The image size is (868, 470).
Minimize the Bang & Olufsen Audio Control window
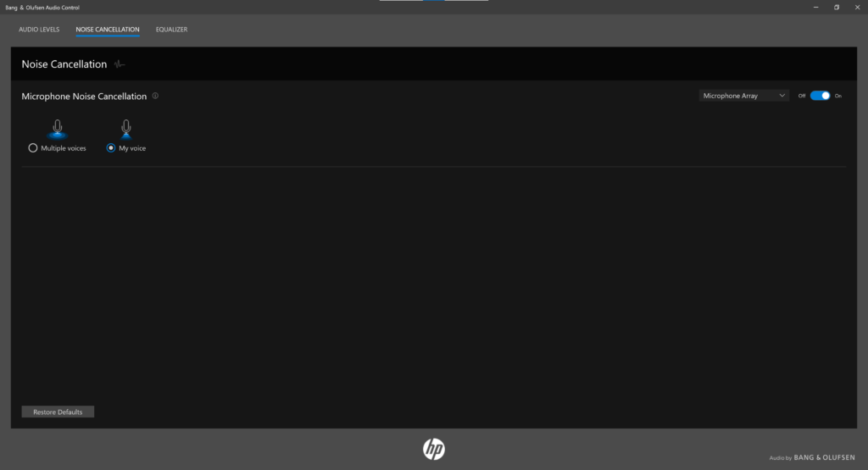pos(816,7)
